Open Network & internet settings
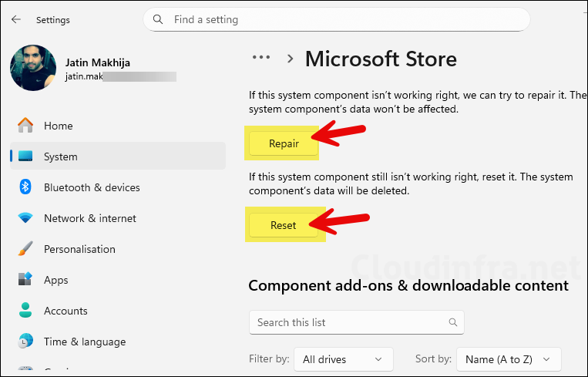This screenshot has width=588, height=377. point(118,218)
